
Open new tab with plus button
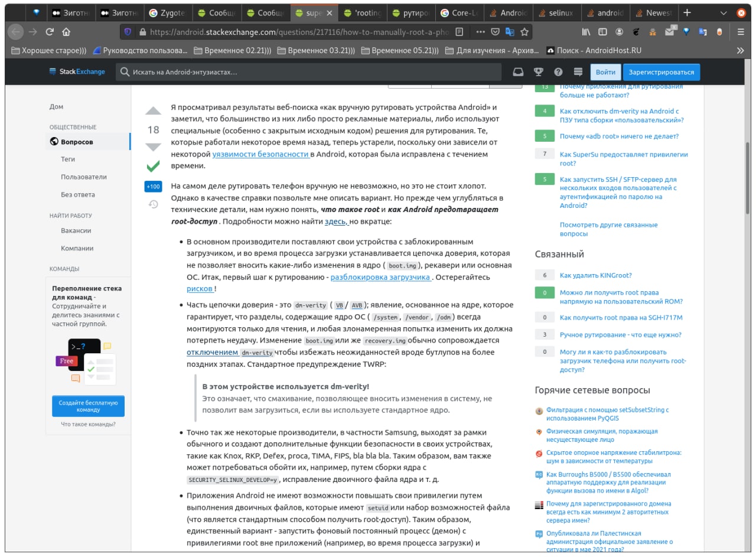tap(687, 13)
